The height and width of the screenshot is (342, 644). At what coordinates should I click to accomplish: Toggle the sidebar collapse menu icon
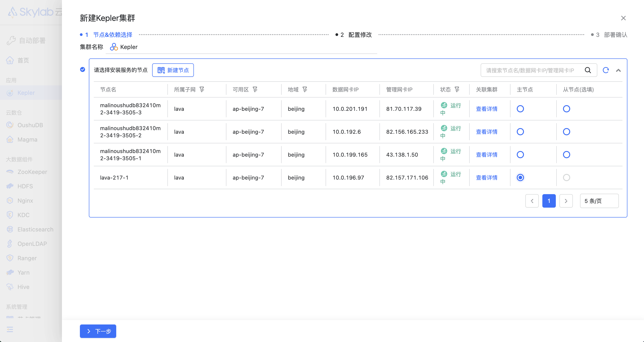(10, 329)
